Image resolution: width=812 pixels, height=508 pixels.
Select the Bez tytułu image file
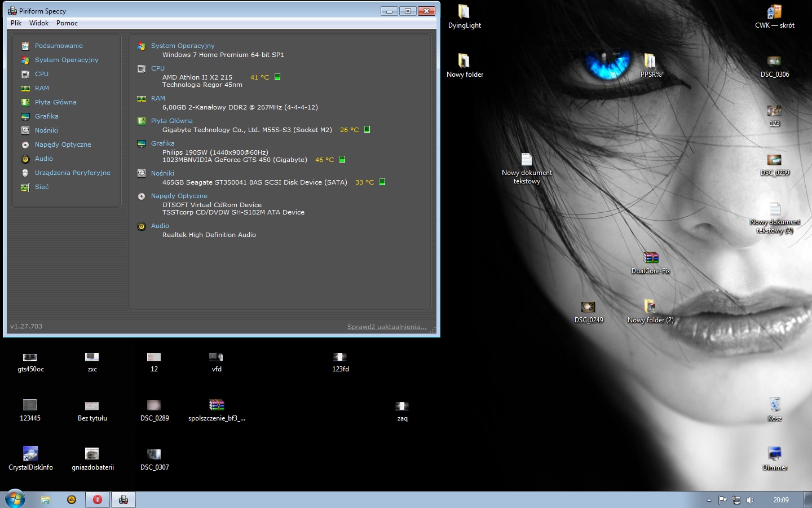(x=92, y=411)
